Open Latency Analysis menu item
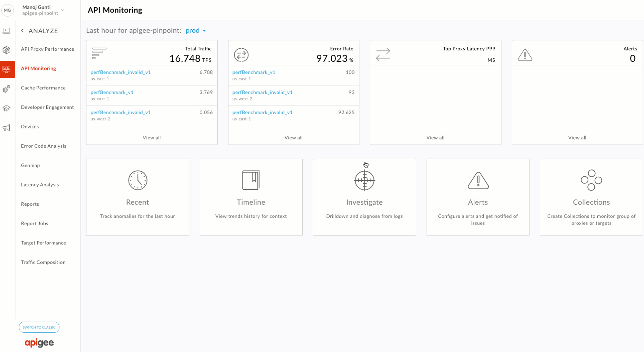Screen dimensions: 644x352 (x=40, y=185)
